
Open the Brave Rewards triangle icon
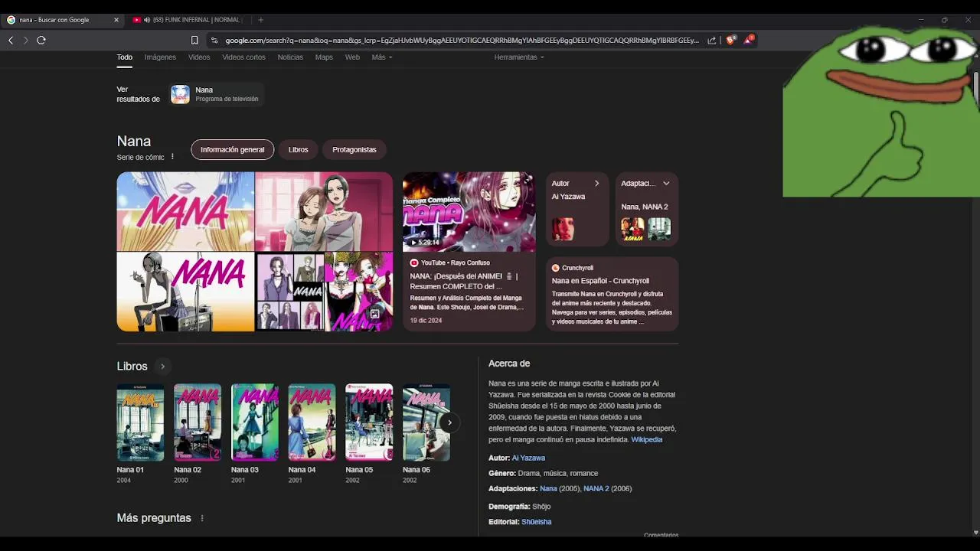click(750, 39)
